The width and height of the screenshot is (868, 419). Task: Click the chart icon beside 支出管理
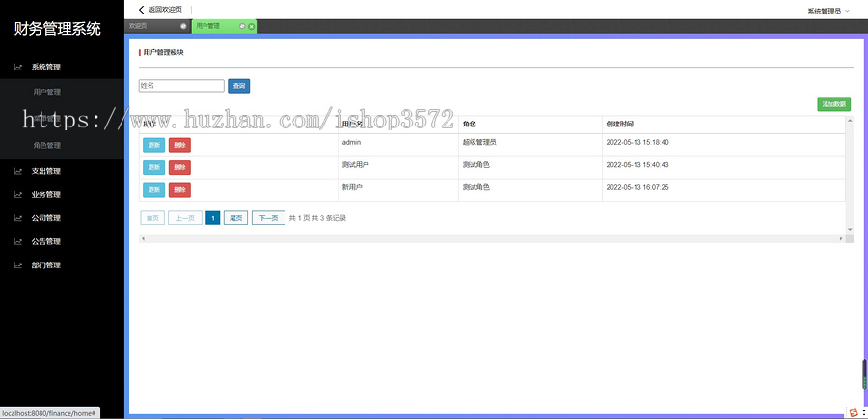(x=18, y=171)
